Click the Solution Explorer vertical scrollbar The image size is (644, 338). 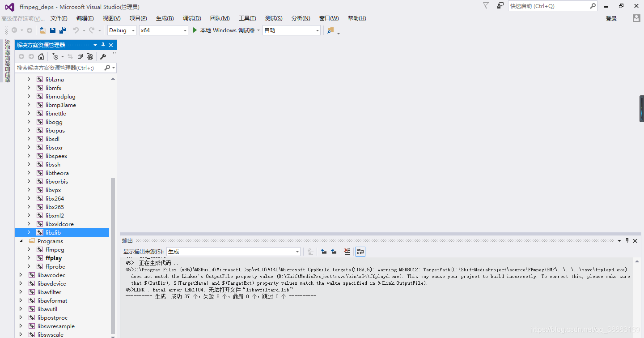click(x=113, y=255)
